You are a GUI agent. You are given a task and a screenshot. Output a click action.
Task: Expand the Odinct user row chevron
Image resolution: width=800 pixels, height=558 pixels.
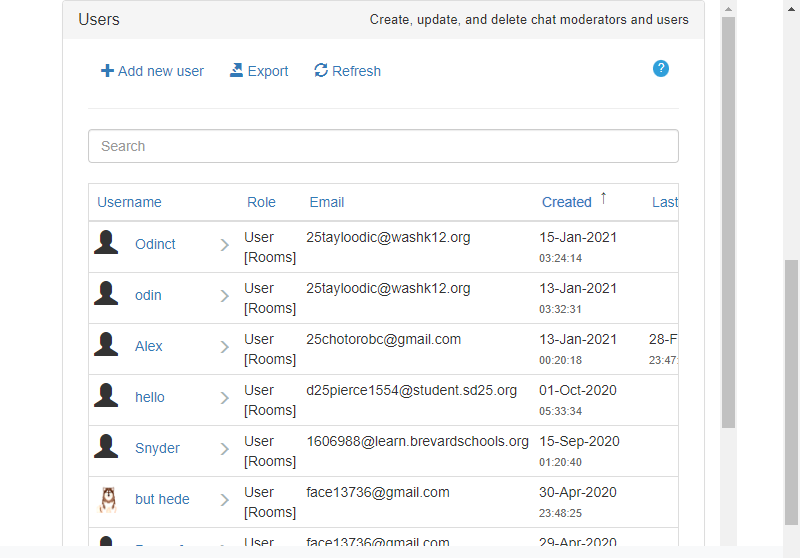225,245
